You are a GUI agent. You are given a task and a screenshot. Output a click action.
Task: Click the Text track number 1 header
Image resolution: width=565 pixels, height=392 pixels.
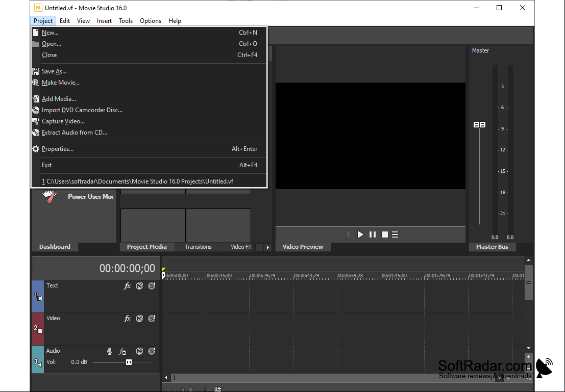coord(38,296)
